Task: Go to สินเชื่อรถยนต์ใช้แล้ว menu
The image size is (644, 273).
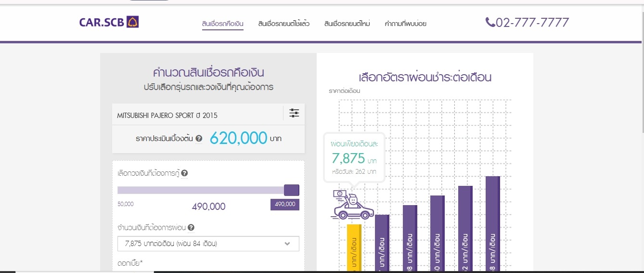Action: tap(284, 24)
